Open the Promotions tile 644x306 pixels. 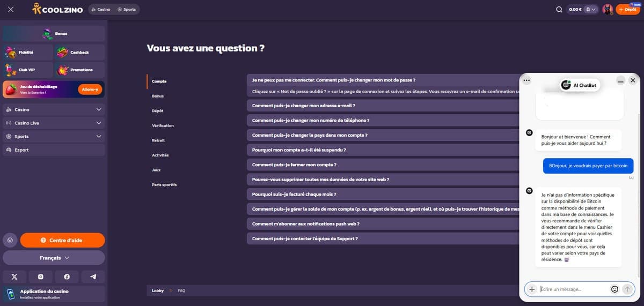click(80, 70)
